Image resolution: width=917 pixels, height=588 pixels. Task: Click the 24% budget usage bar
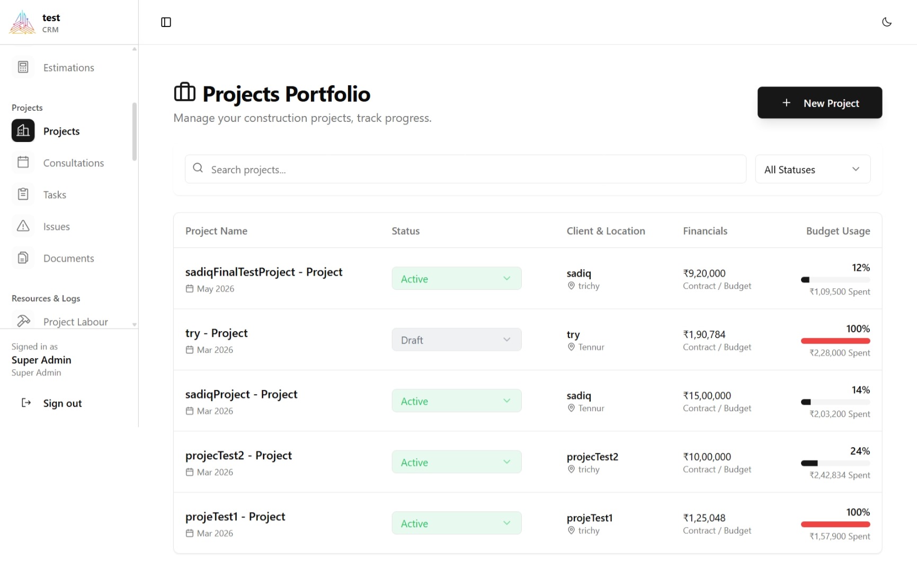pos(835,463)
